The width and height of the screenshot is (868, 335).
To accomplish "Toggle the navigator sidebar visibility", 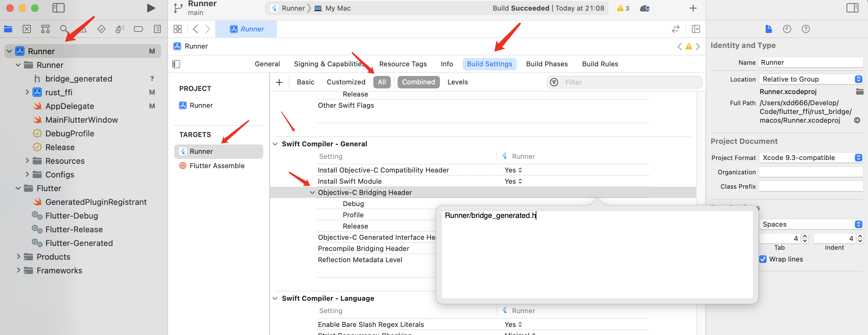I will pos(58,8).
